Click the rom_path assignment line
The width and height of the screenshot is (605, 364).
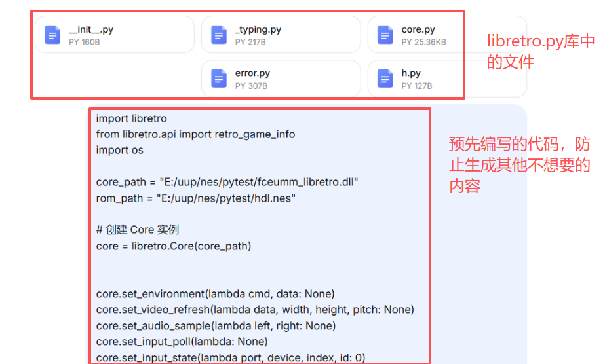(x=196, y=198)
